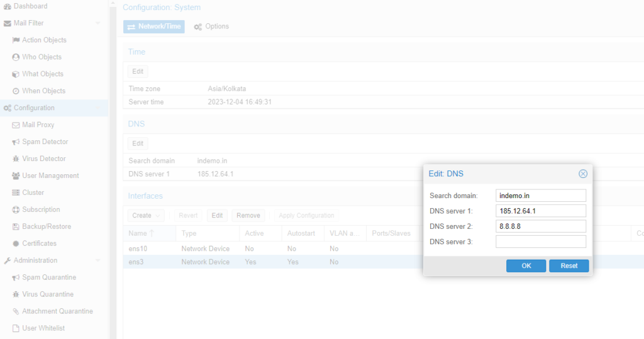Screen dimensions: 644x339
Task: Click the Dashboard gauge icon
Action: pos(8,6)
